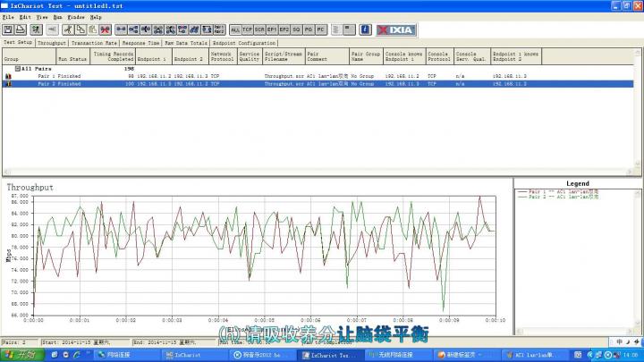Select the Pair 1 Finished row
This screenshot has width=644, height=362.
coord(318,76)
